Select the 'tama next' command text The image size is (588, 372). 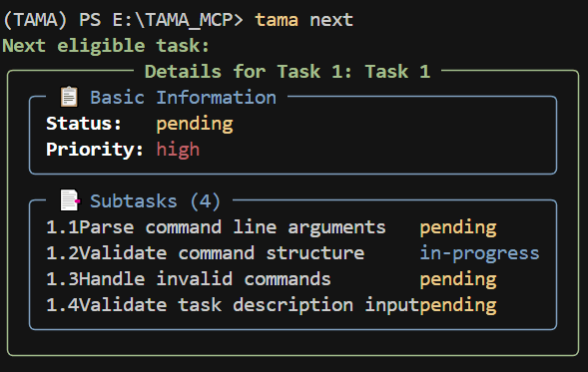coord(304,20)
